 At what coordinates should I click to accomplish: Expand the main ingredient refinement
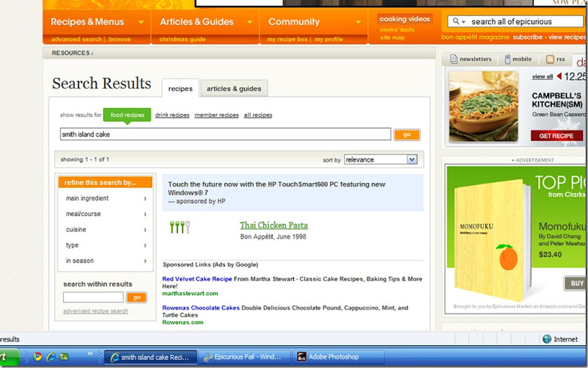tap(105, 198)
